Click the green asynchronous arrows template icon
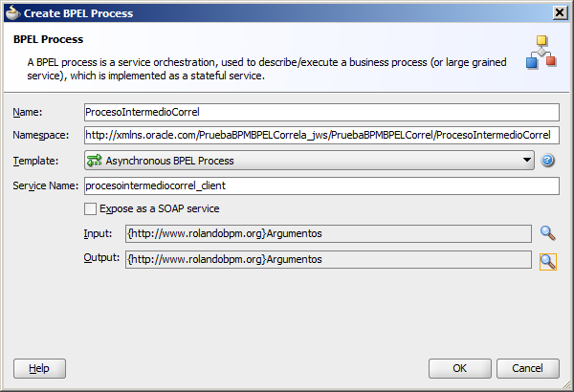Image resolution: width=574 pixels, height=392 pixels. [95, 161]
